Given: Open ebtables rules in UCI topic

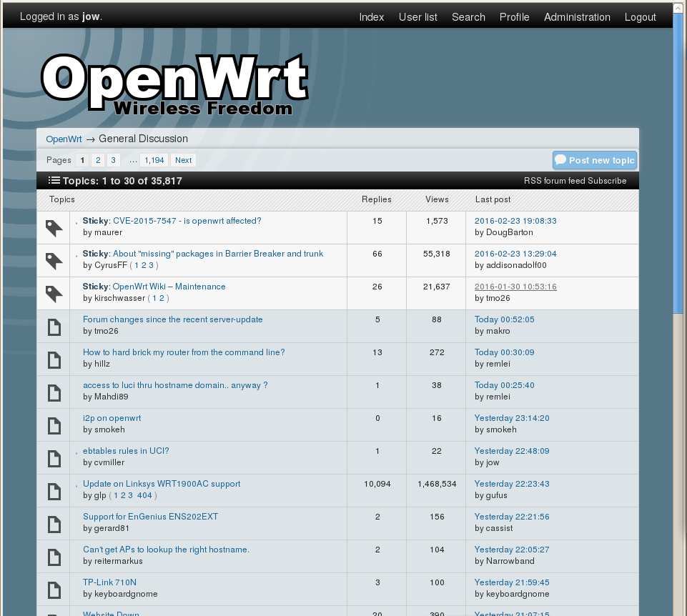Looking at the screenshot, I should (126, 451).
